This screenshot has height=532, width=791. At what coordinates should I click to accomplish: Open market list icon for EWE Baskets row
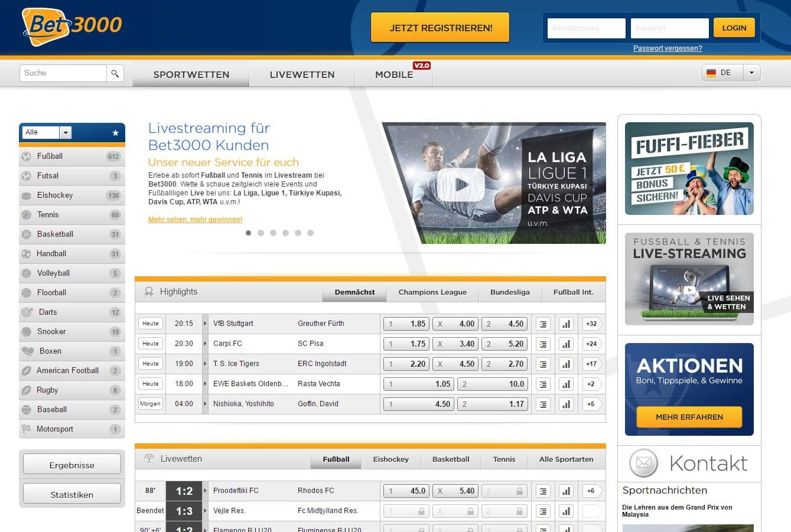pyautogui.click(x=543, y=384)
